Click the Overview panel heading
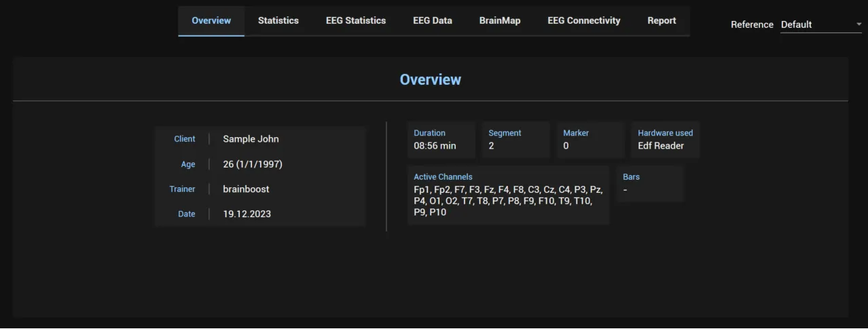This screenshot has width=868, height=329. [431, 79]
